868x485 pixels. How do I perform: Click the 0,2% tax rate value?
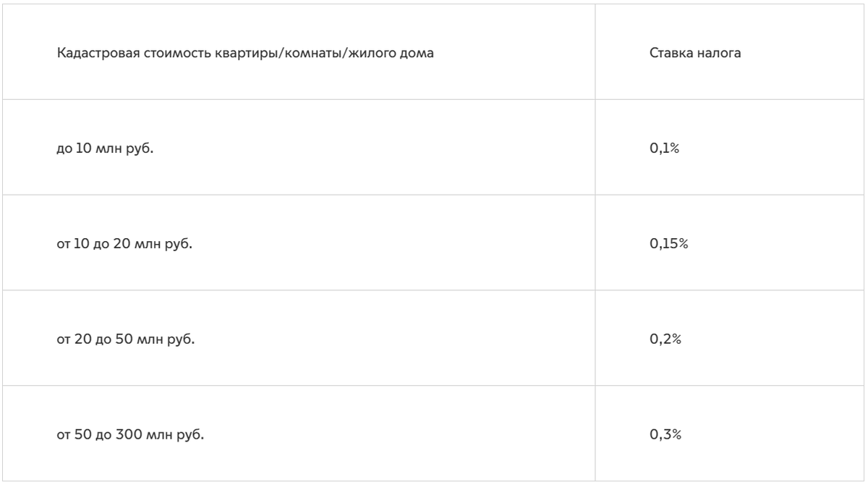665,339
